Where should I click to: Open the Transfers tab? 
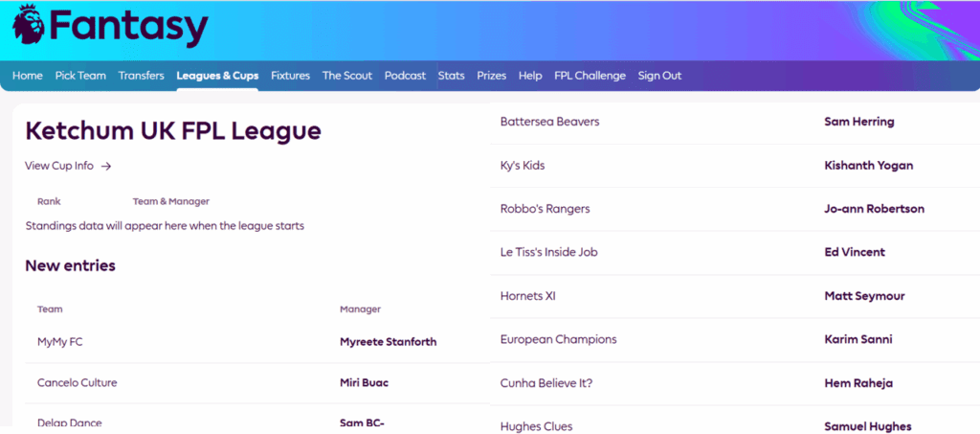(x=142, y=76)
